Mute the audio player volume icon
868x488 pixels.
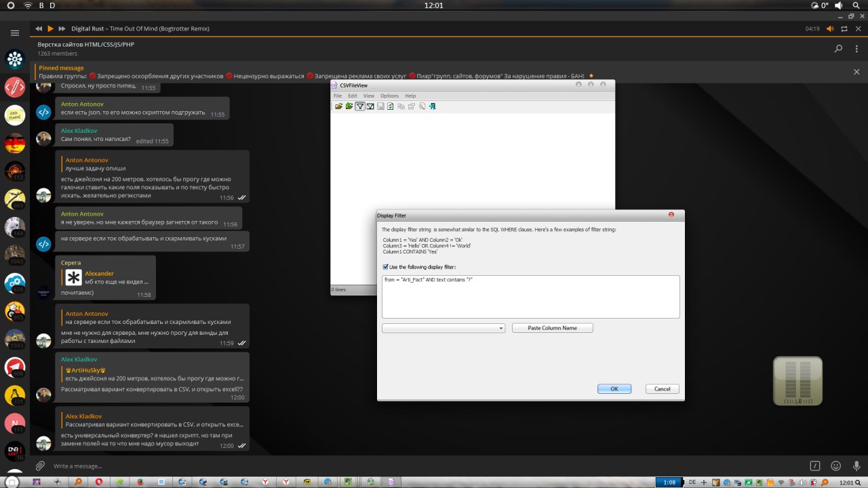(x=830, y=28)
